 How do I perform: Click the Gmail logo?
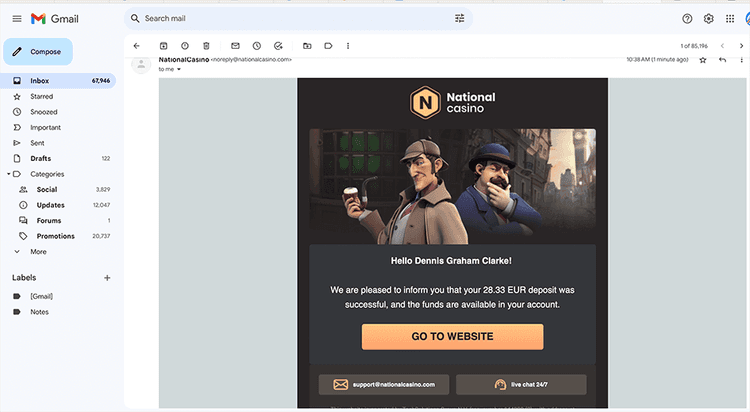tap(55, 19)
